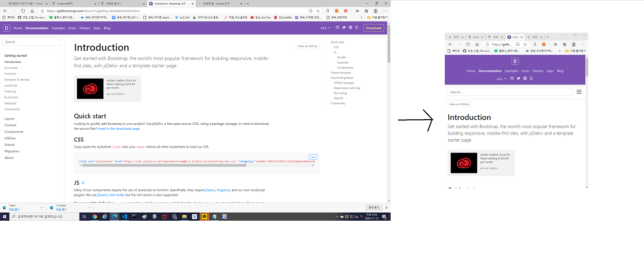
Task: Open browser settings ellipsis in wide window
Action: pyautogui.click(x=385, y=11)
